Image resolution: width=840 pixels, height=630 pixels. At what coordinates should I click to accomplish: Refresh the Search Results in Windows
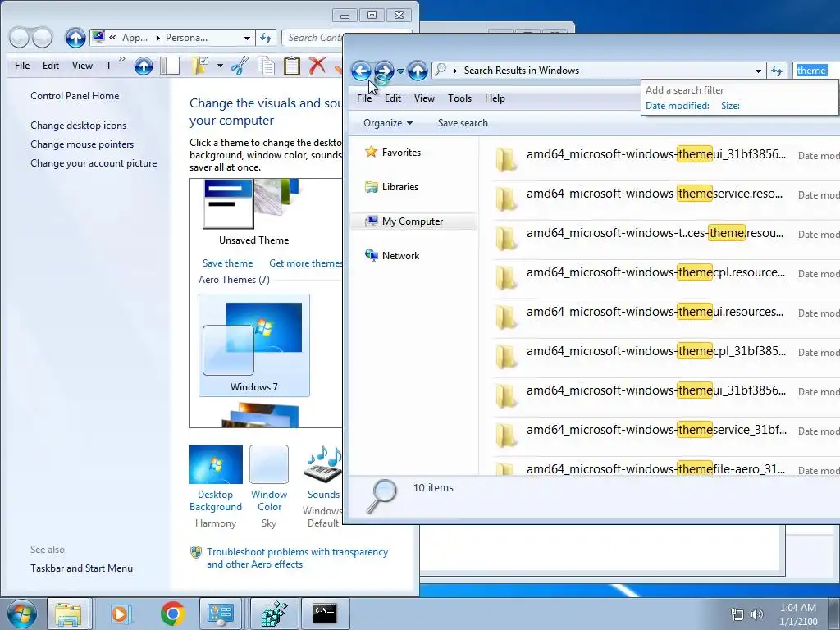coord(777,71)
